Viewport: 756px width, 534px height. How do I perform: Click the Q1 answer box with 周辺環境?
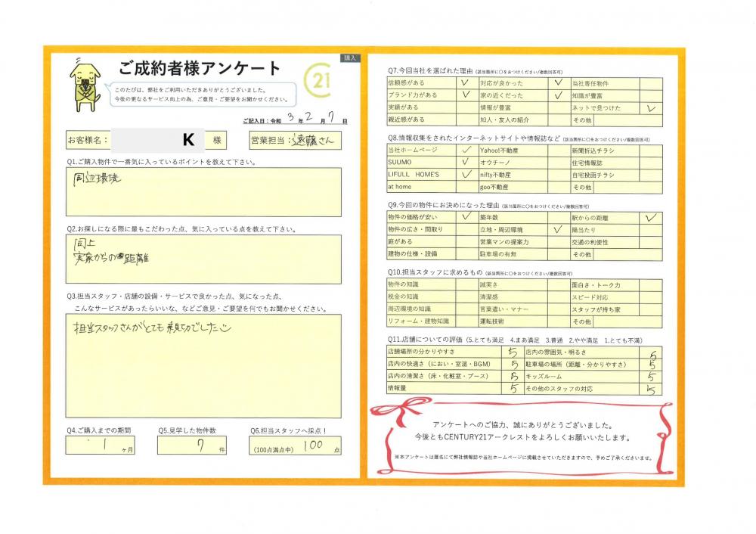click(203, 192)
